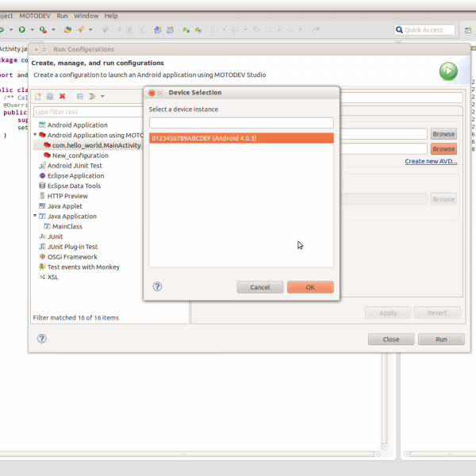
Task: Click Collapse All icon in configurations toolbar
Action: pyautogui.click(x=80, y=96)
